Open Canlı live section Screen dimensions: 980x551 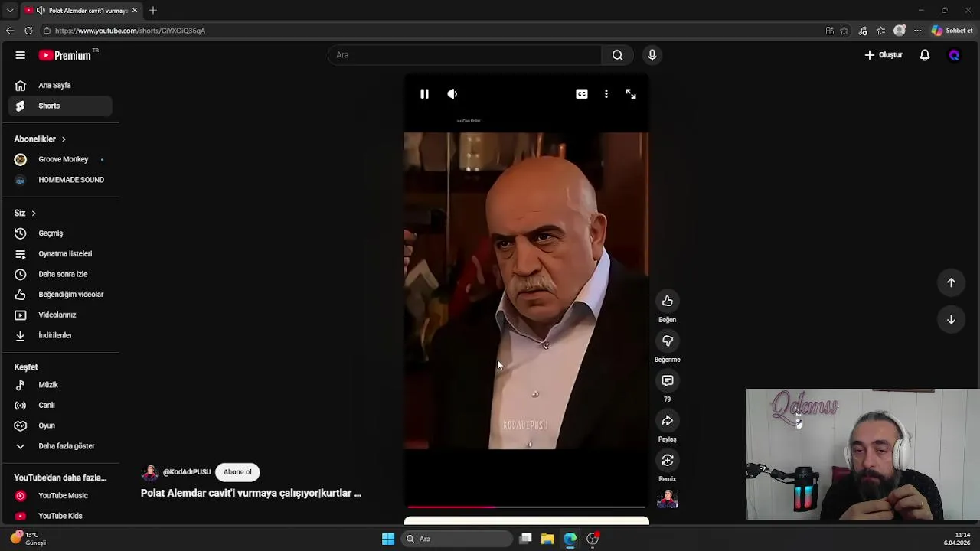coord(60,405)
